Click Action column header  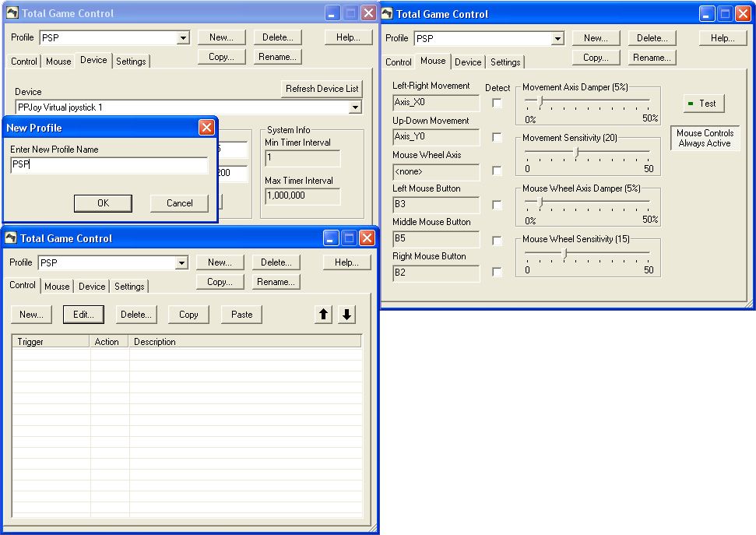(109, 342)
